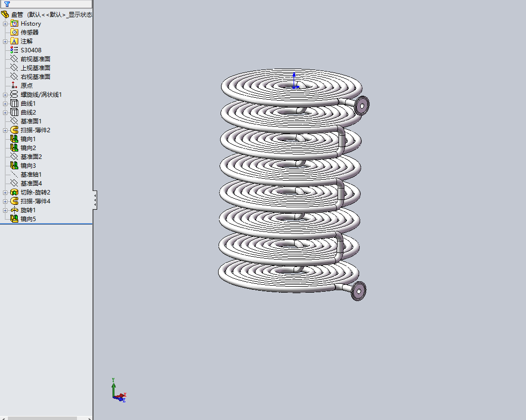The height and width of the screenshot is (420, 526).
Task: Expand the History node
Action: click(5, 24)
